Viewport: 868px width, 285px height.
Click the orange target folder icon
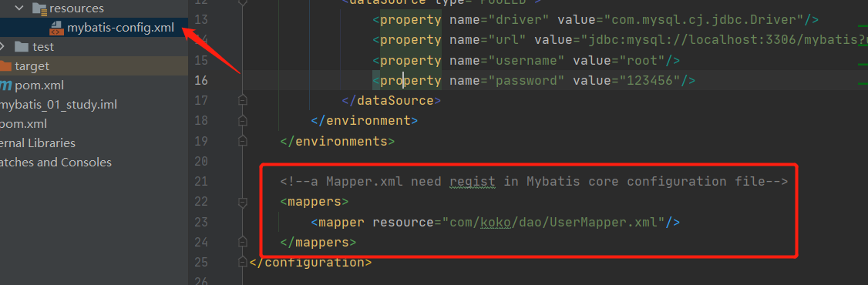point(5,65)
